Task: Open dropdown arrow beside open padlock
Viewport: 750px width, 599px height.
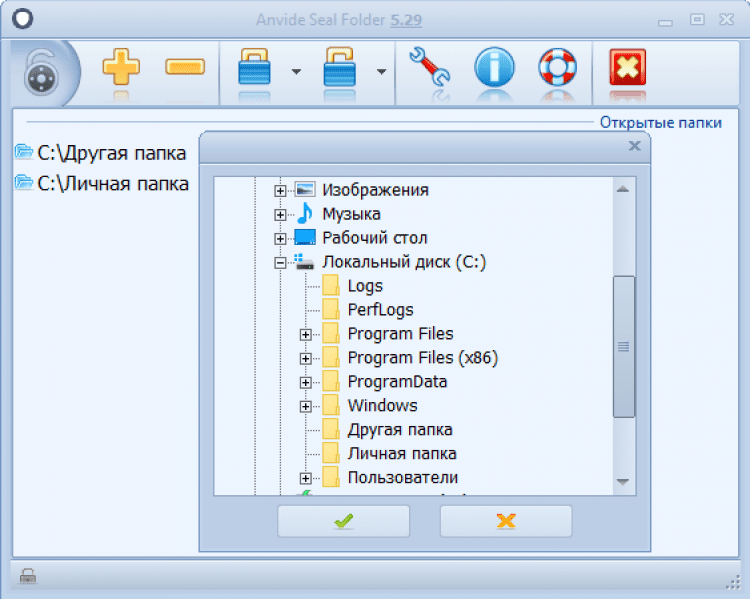Action: pos(381,72)
